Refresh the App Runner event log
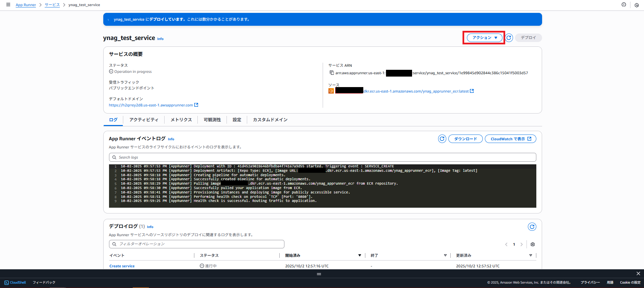This screenshot has width=644, height=288. coord(442,139)
